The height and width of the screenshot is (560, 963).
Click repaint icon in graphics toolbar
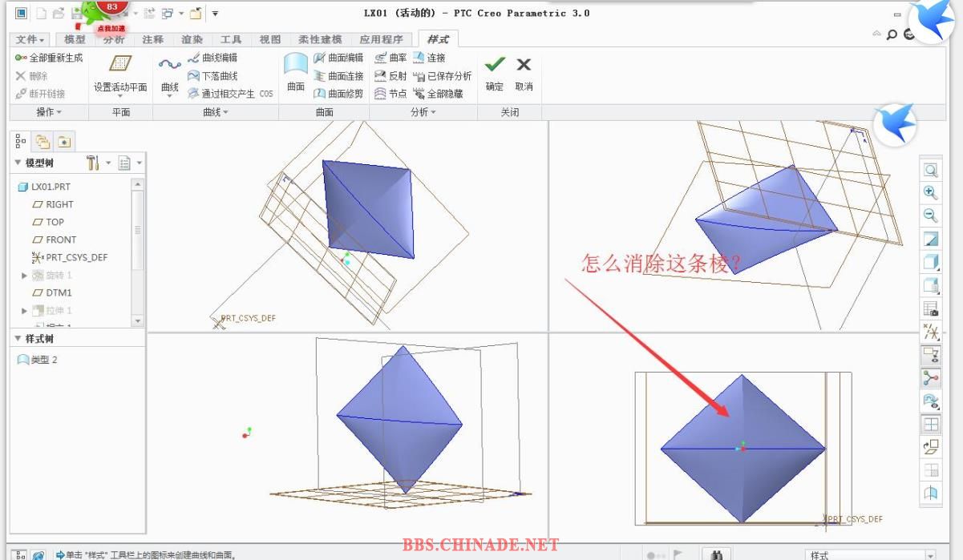point(931,239)
